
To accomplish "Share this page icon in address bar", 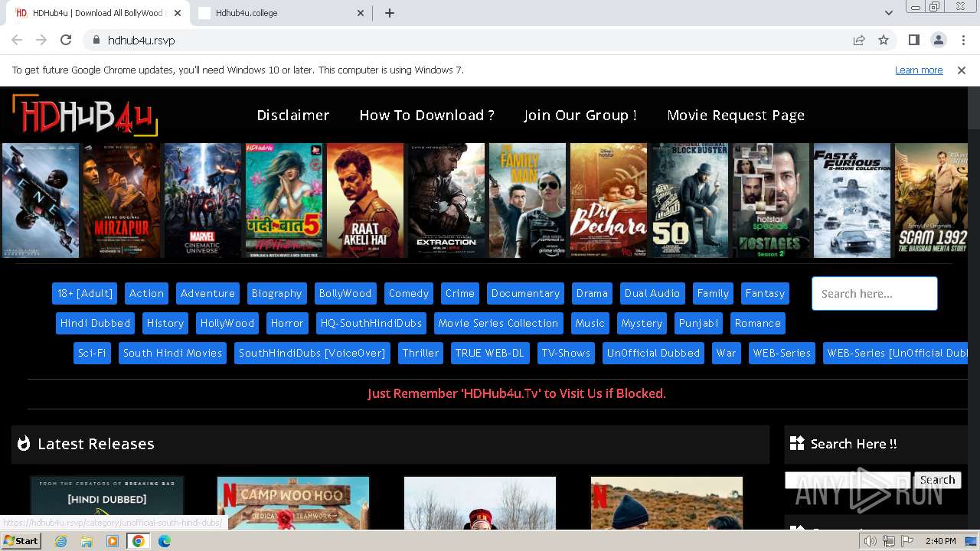I will click(859, 40).
